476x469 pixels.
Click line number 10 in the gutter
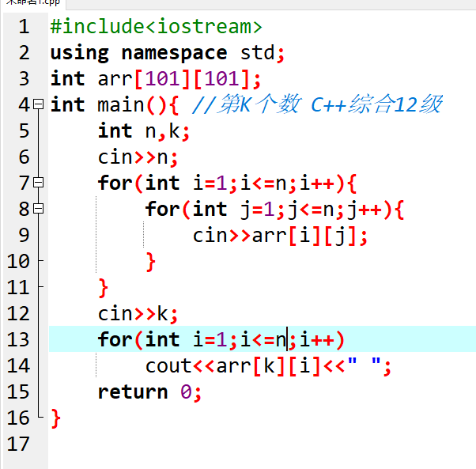point(21,262)
